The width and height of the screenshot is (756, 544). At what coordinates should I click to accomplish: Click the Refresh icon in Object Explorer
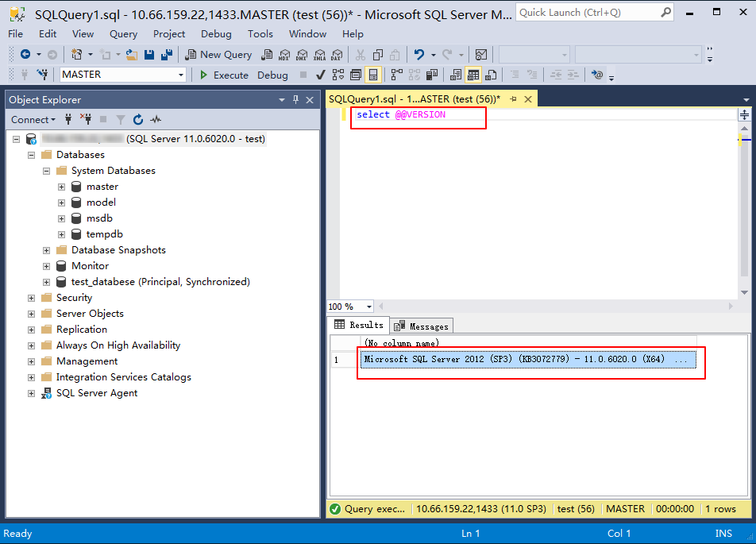tap(138, 119)
